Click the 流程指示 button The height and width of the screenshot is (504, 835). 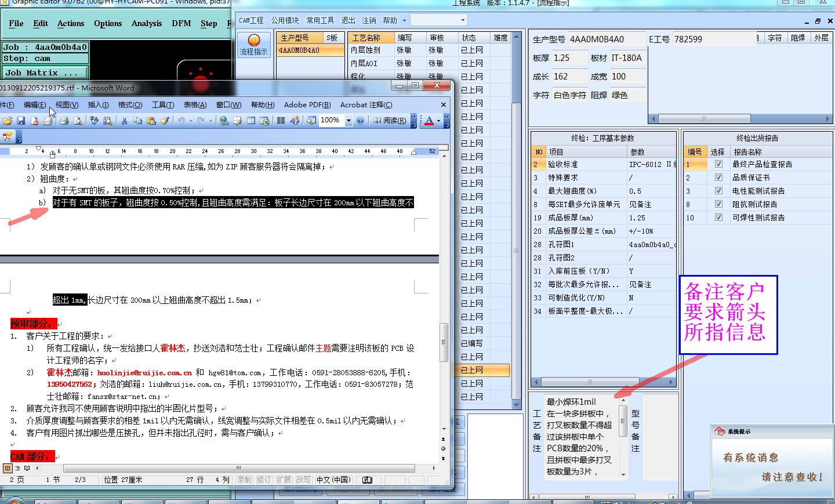tap(254, 45)
